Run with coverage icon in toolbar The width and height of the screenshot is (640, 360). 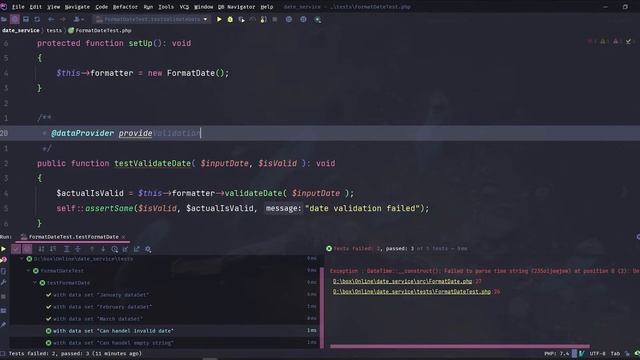(x=242, y=19)
